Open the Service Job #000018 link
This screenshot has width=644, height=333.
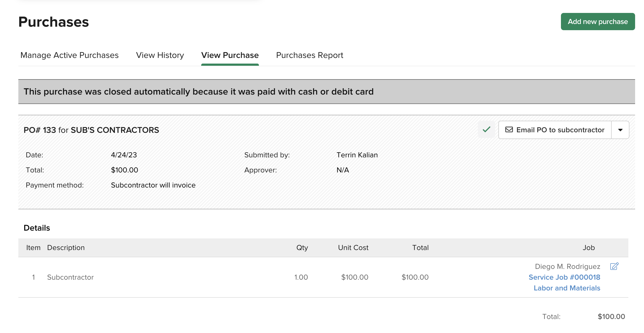pos(564,277)
